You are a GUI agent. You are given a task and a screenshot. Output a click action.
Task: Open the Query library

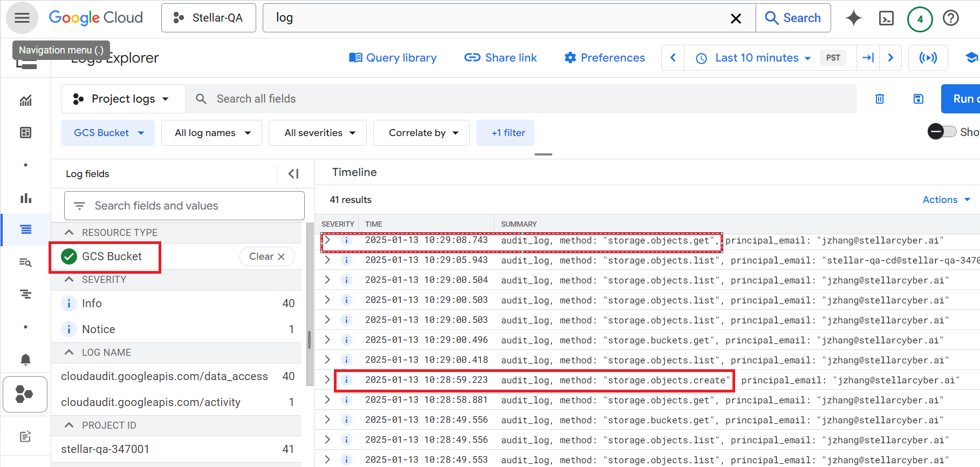(393, 58)
